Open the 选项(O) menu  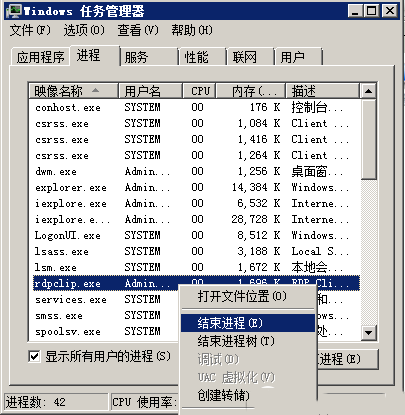[84, 30]
